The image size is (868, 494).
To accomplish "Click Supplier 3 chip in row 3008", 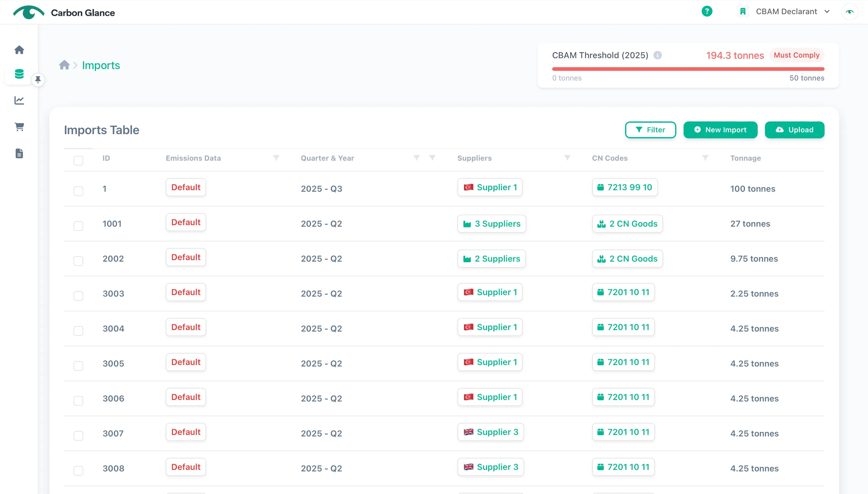I will pos(490,467).
